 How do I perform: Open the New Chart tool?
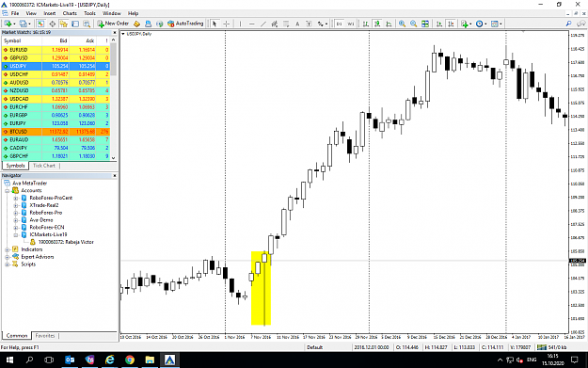[8, 24]
